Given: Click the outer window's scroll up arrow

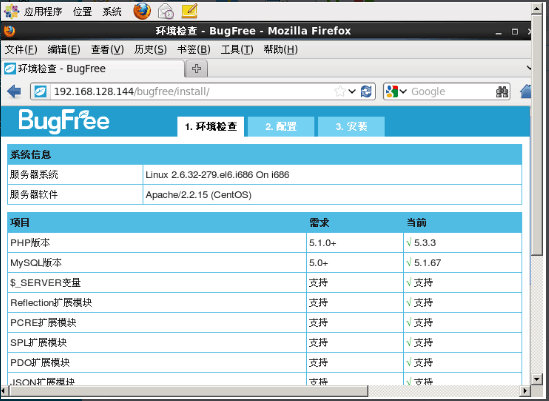Looking at the screenshot, I should pyautogui.click(x=536, y=8).
